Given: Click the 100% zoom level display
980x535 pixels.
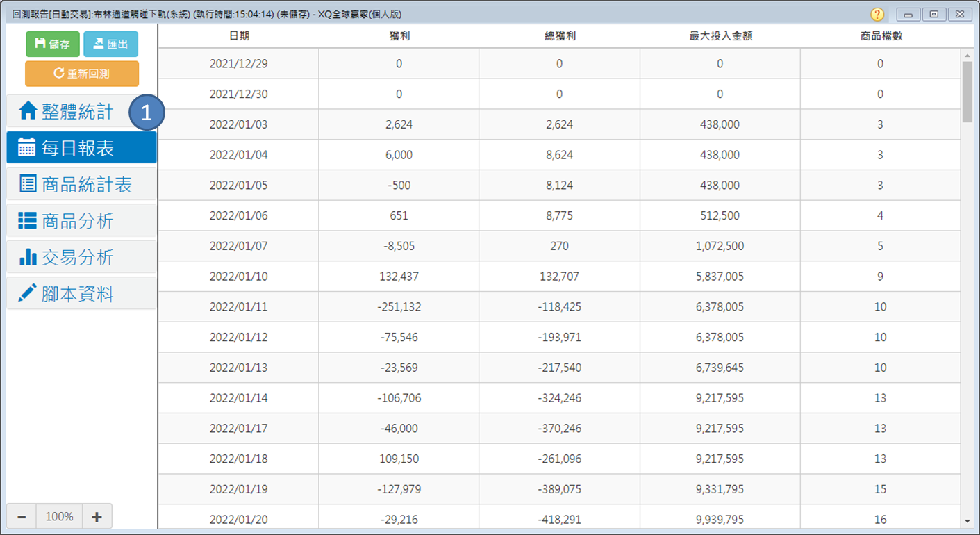Looking at the screenshot, I should (x=59, y=517).
